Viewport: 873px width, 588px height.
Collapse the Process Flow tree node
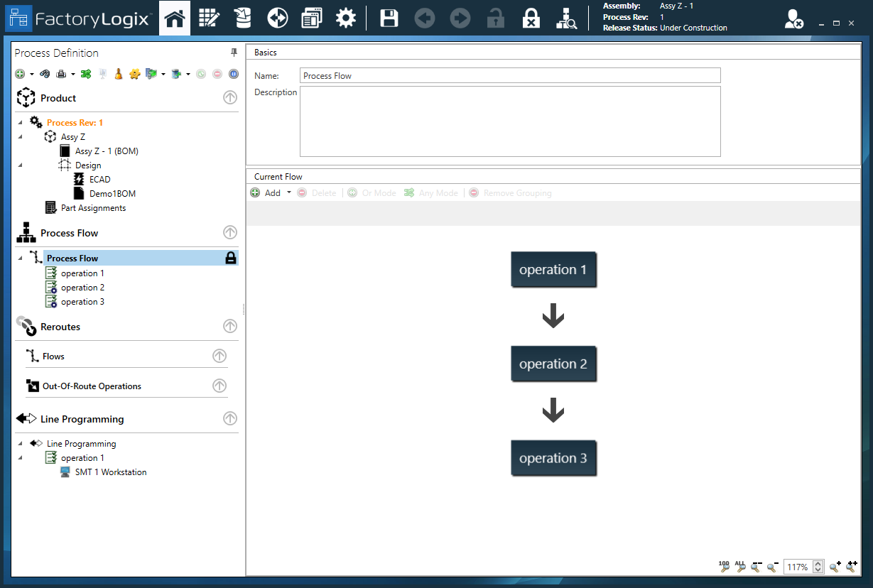[x=20, y=258]
